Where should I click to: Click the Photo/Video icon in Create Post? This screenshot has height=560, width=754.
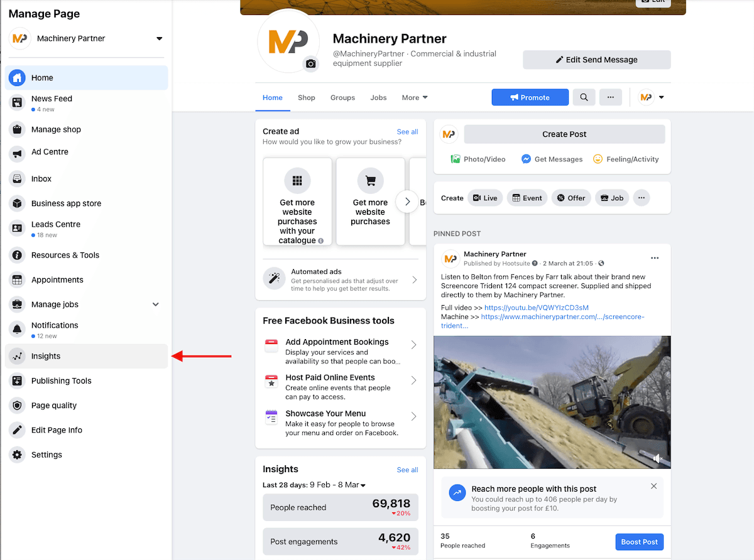click(455, 159)
